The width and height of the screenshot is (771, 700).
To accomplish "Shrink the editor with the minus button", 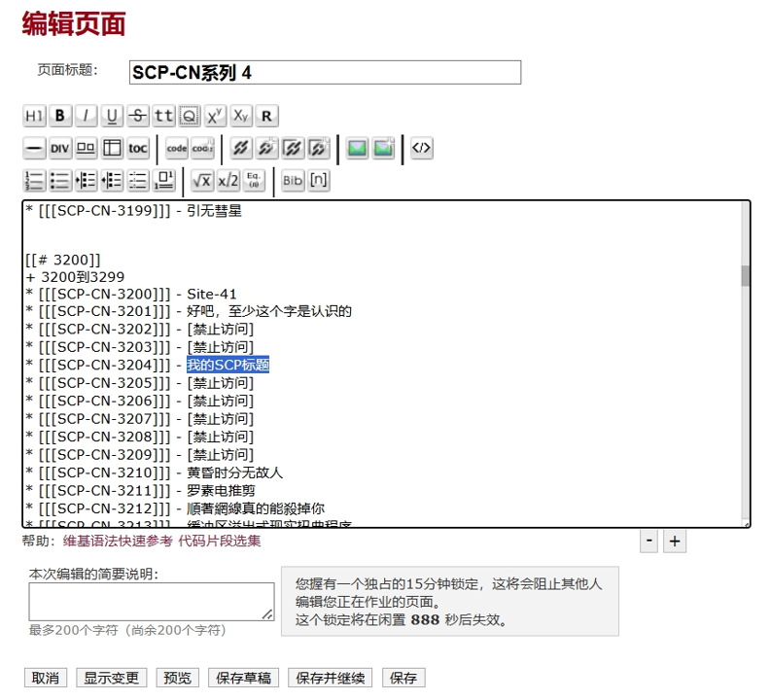I will 649,542.
